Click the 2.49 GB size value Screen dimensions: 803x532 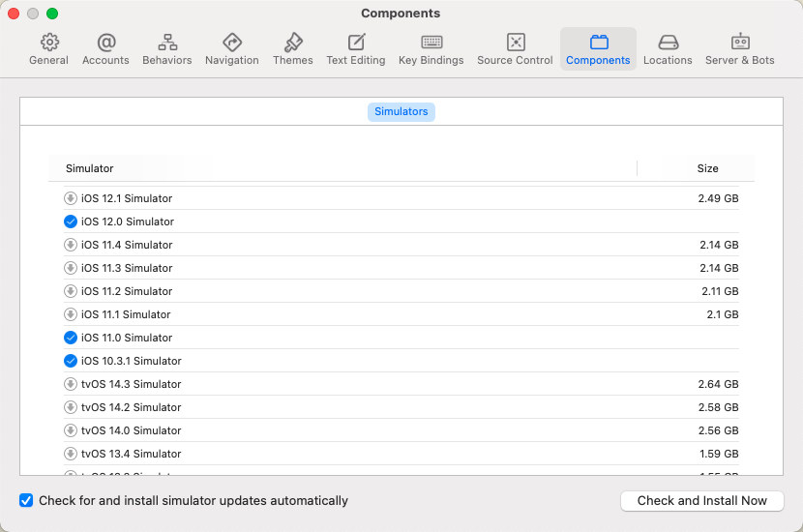pyautogui.click(x=718, y=198)
